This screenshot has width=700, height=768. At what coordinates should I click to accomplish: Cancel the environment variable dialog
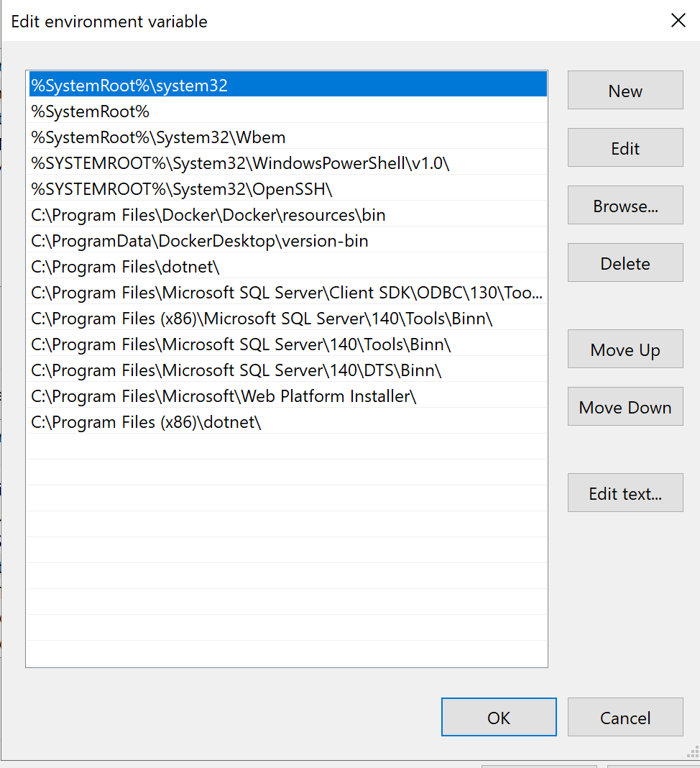point(625,717)
